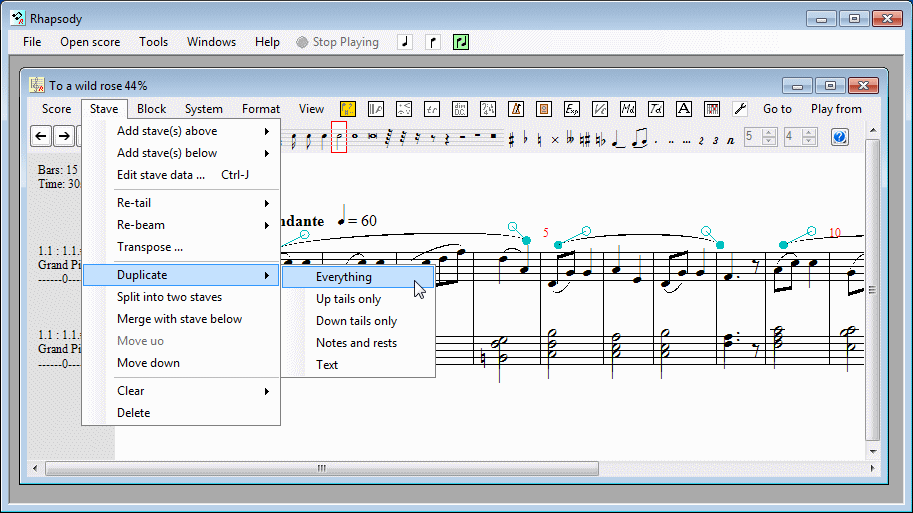Click the 'Play from' button
Screen dimensions: 913x513
pos(836,109)
